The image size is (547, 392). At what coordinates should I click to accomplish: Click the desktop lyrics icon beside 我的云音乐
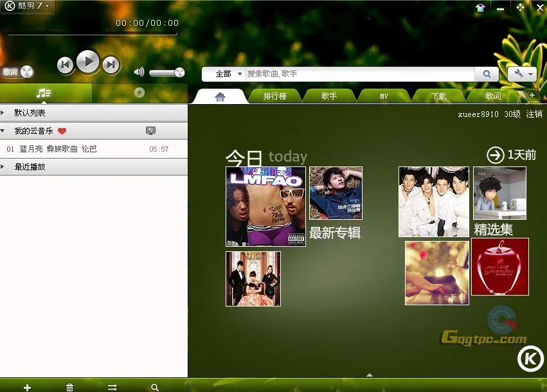tap(150, 130)
